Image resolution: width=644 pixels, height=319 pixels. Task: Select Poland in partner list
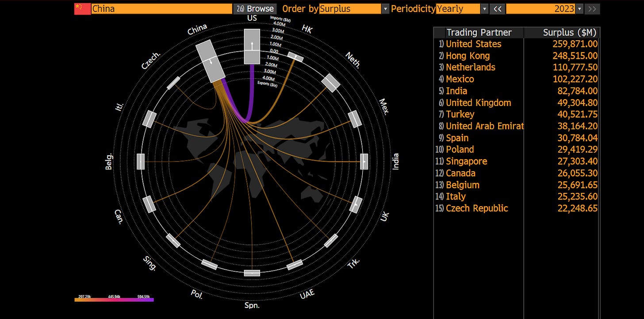coord(460,150)
